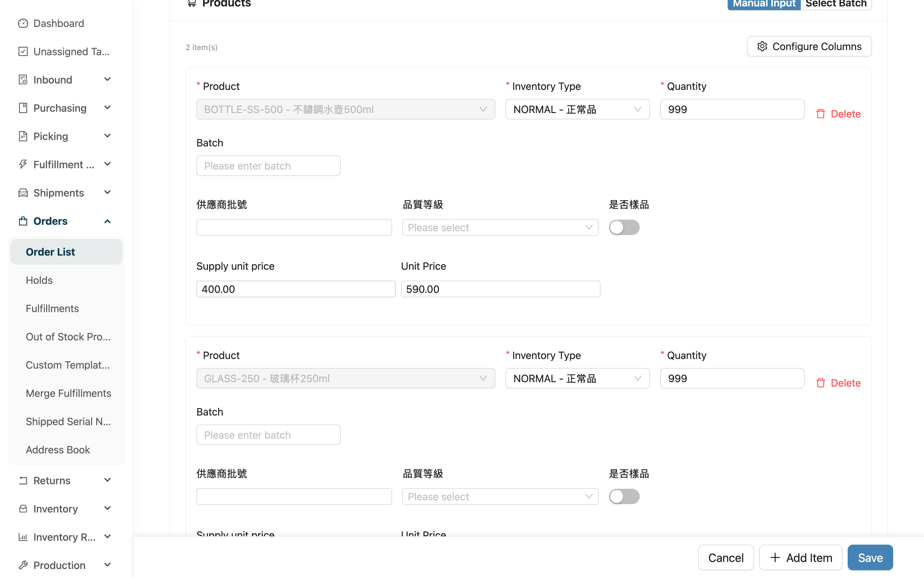This screenshot has width=924, height=578.
Task: Click trash icon for GLASS-250 row
Action: coord(820,383)
